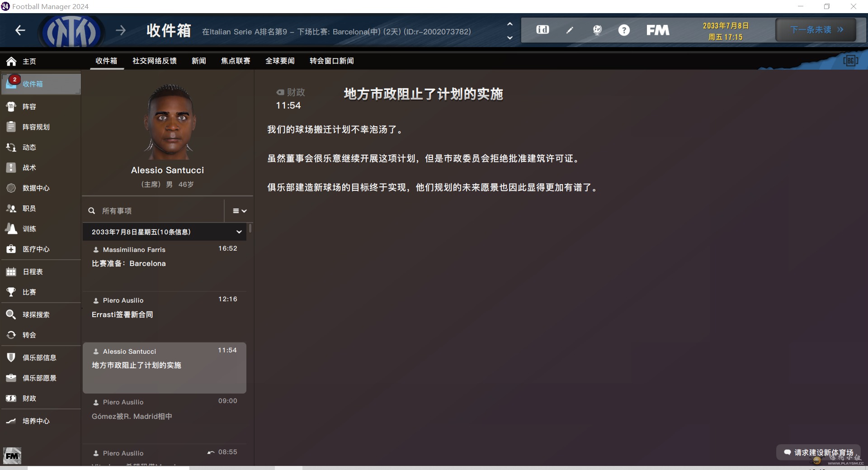Viewport: 868px width, 470px height.
Task: Click 下一条未读 next unread button
Action: tap(816, 30)
